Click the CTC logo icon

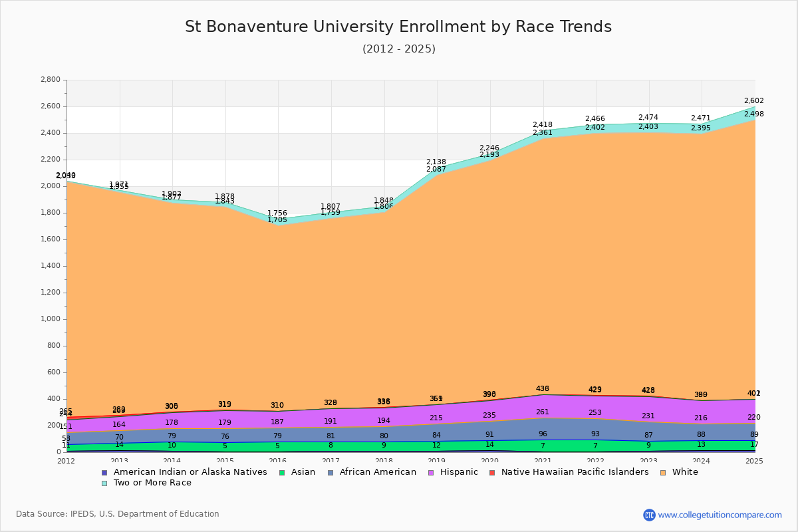649,515
